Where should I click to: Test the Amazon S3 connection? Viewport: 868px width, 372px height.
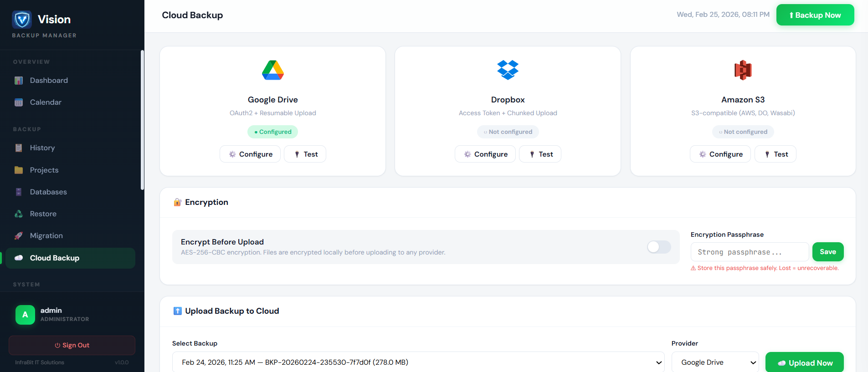(x=776, y=154)
